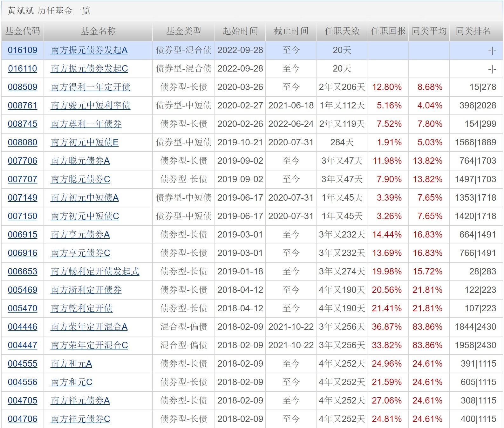The height and width of the screenshot is (428, 504).
Task: Open fund code link 004555
Action: [23, 364]
